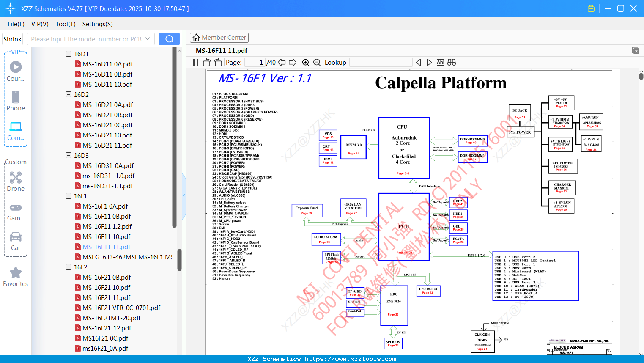Select MS-16D11 0B.pdf
The image size is (644, 363).
[107, 74]
